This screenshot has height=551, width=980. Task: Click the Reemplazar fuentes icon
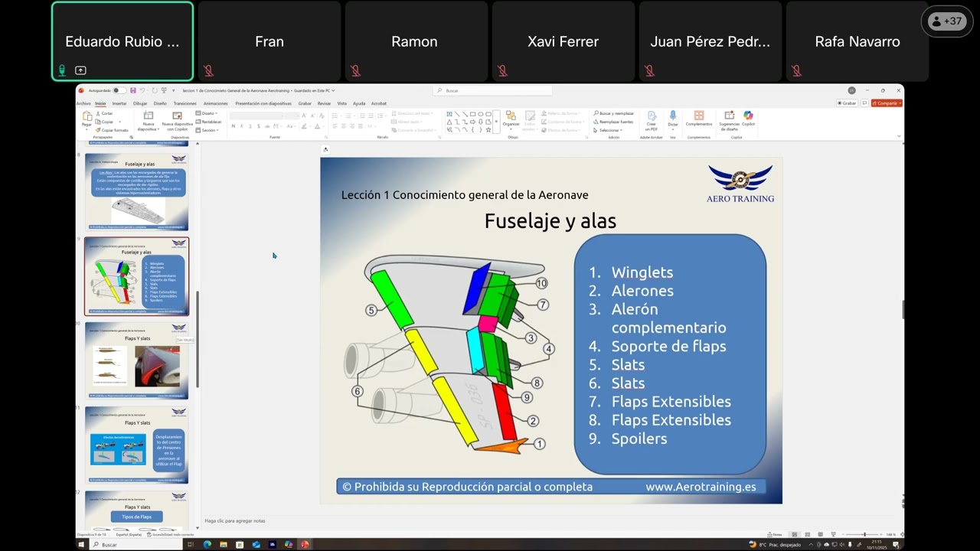[597, 122]
